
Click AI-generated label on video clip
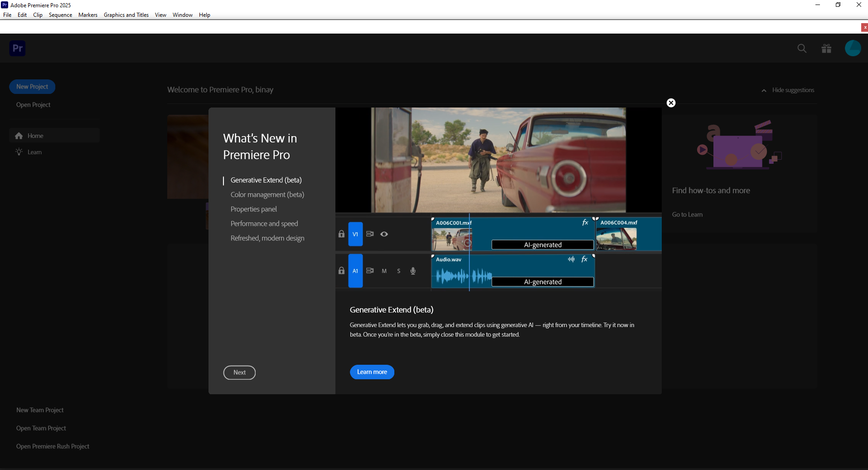(x=543, y=245)
